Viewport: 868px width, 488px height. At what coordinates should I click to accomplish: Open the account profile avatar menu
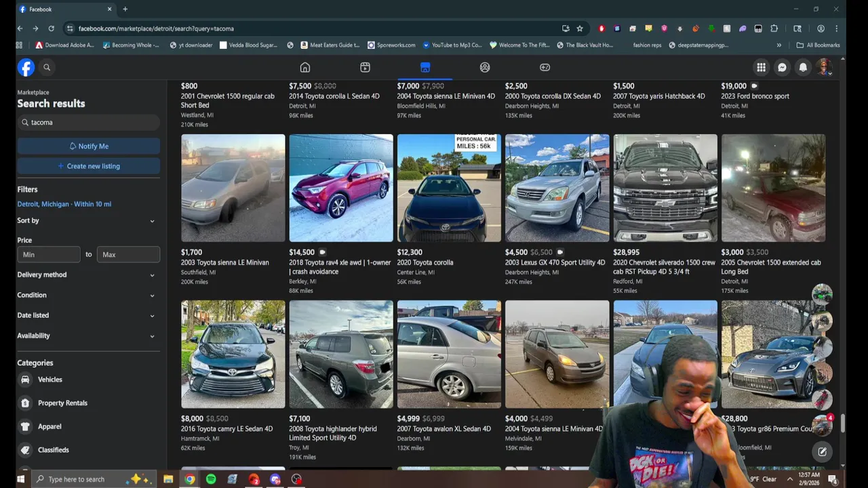(824, 67)
